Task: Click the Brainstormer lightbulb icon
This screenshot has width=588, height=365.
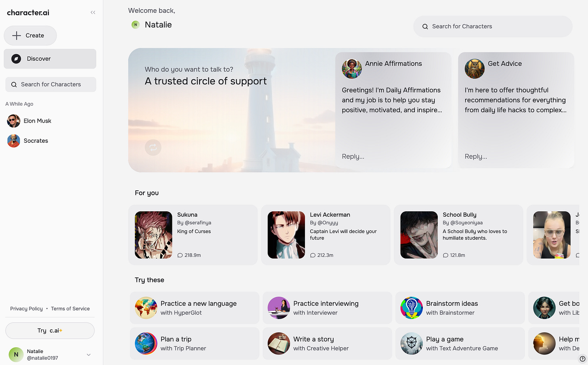Action: (x=412, y=308)
